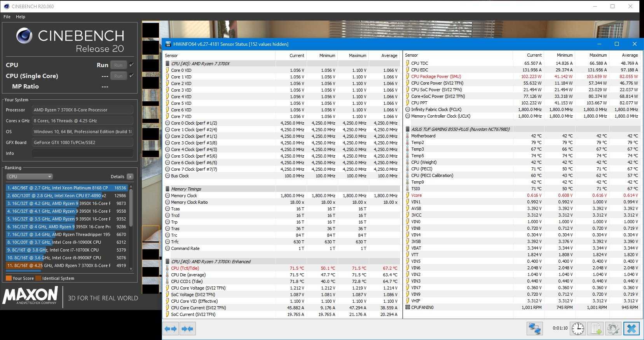
Task: Close sensors with the blue X icon
Action: pos(632,329)
